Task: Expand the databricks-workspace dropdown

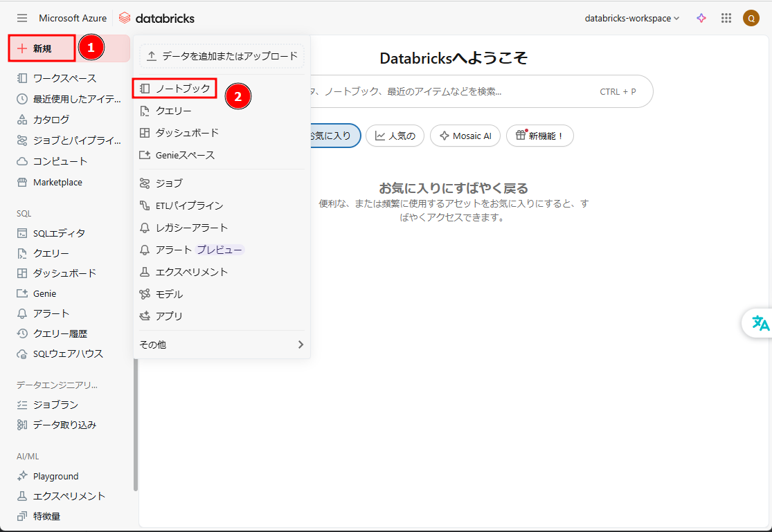Action: click(632, 19)
